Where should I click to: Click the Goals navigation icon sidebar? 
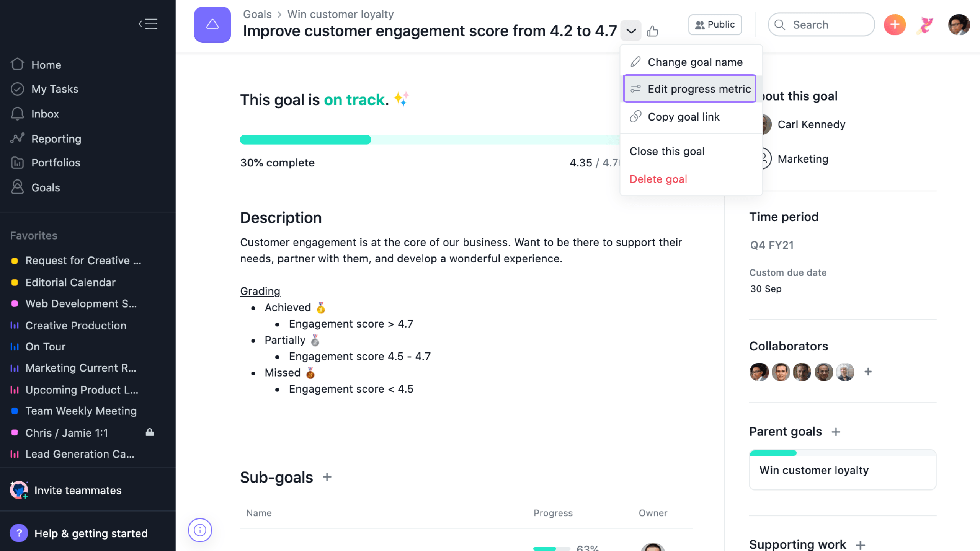tap(18, 186)
